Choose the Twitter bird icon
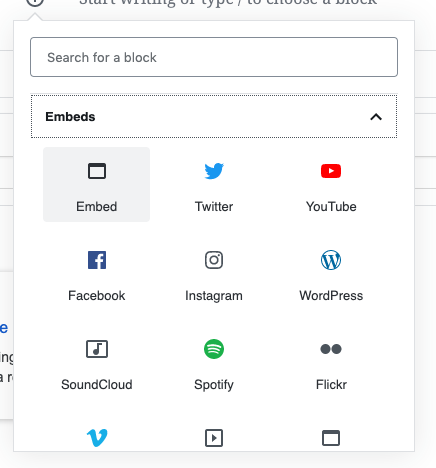Image resolution: width=436 pixels, height=468 pixels. [x=214, y=171]
